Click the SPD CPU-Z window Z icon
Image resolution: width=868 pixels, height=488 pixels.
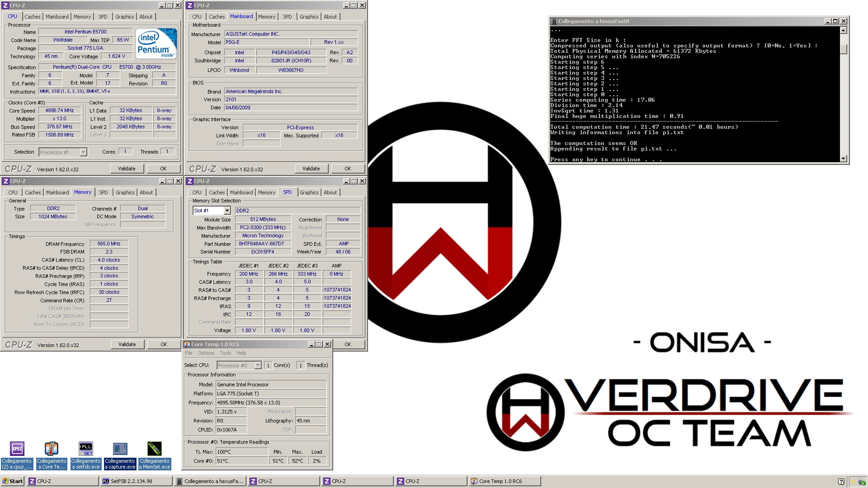click(190, 181)
